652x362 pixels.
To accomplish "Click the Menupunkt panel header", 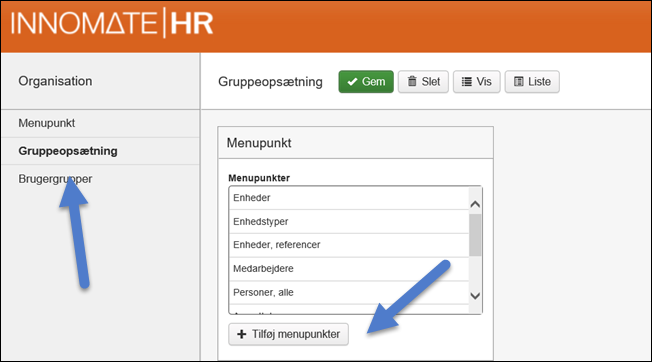I will 356,143.
